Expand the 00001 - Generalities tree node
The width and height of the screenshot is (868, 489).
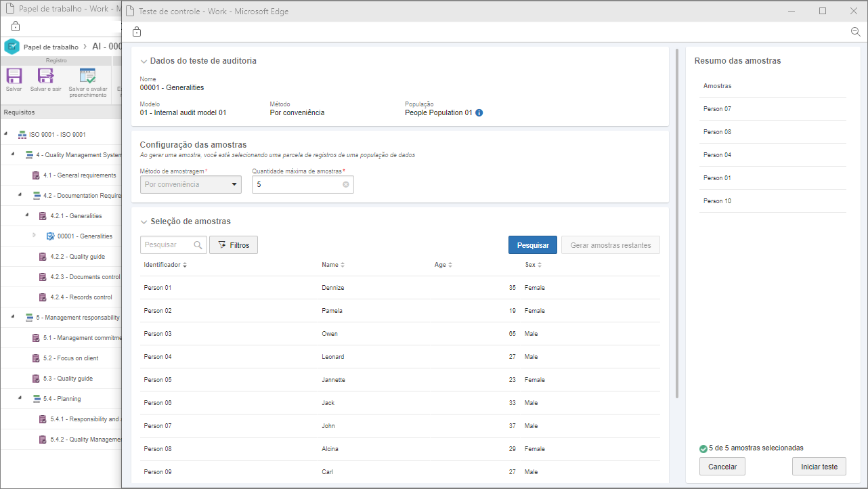[34, 236]
